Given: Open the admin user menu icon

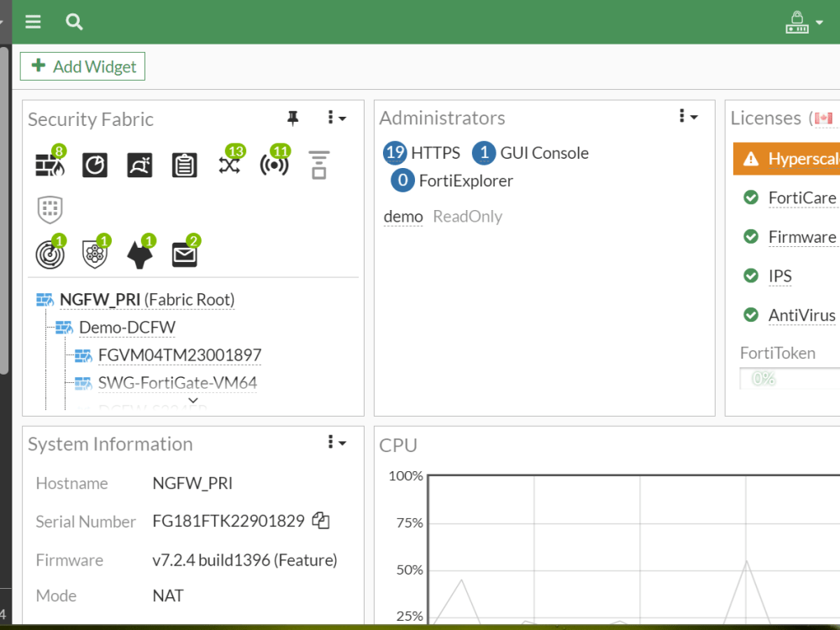Looking at the screenshot, I should [796, 22].
